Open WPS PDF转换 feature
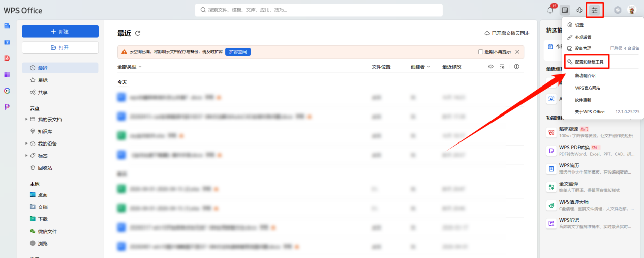This screenshot has width=644, height=258. tap(590, 151)
